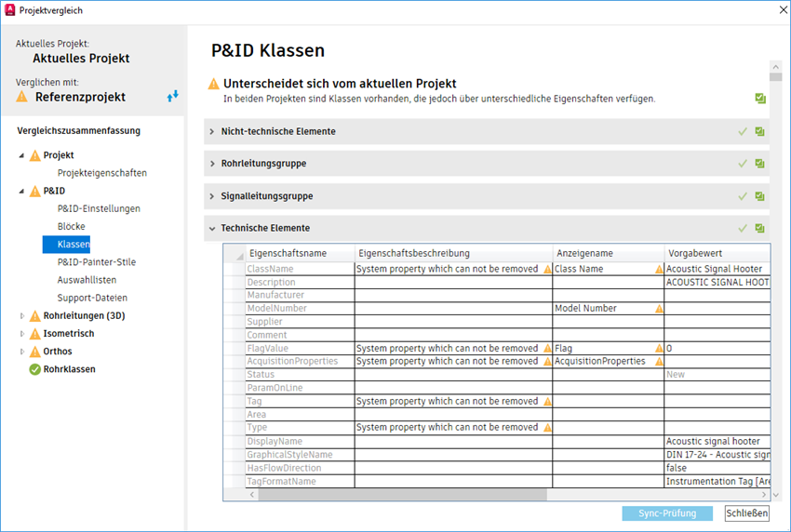Click the 'DisplayName' property cell

(301, 441)
